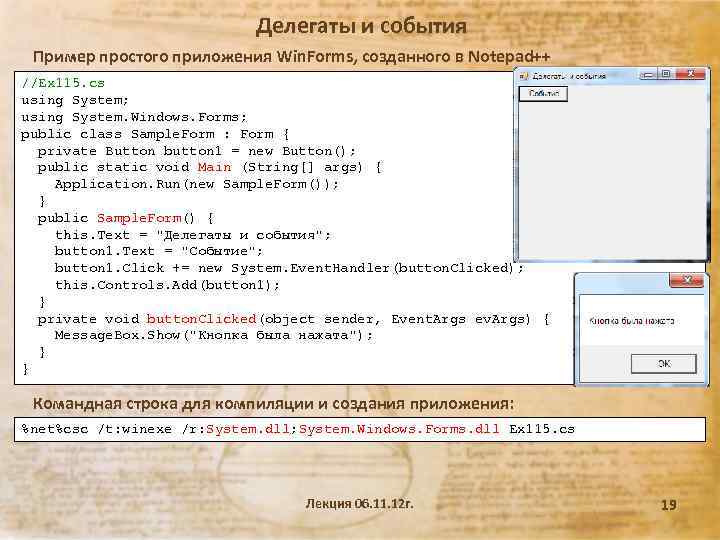Click the red 'Main' method name
Image resolution: width=720 pixels, height=540 pixels.
click(x=214, y=167)
